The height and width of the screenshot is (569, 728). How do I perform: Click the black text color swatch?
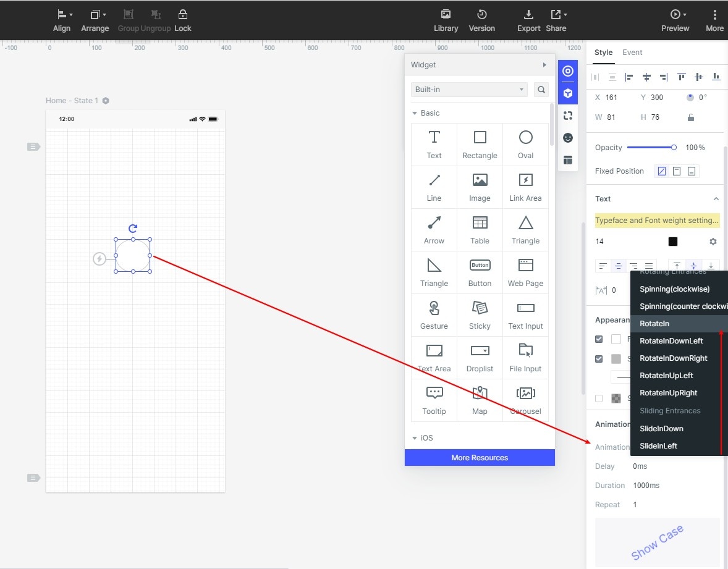(x=673, y=242)
